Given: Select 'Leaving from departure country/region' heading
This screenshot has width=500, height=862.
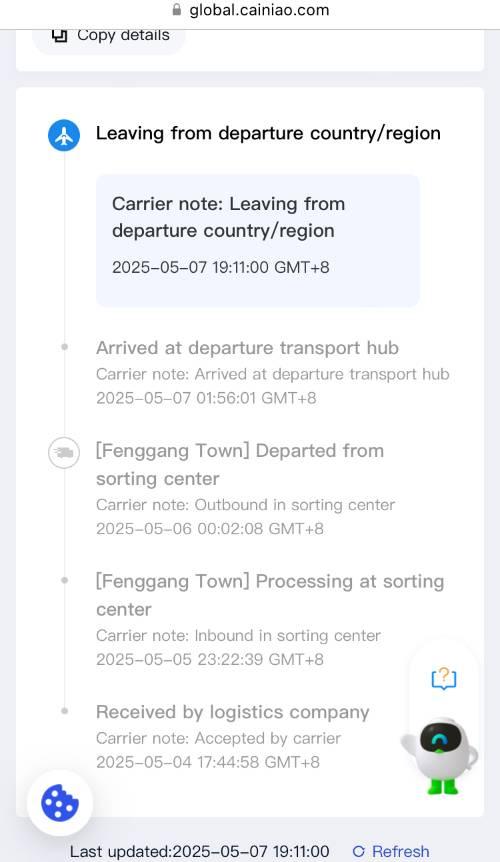Looking at the screenshot, I should pyautogui.click(x=268, y=134).
